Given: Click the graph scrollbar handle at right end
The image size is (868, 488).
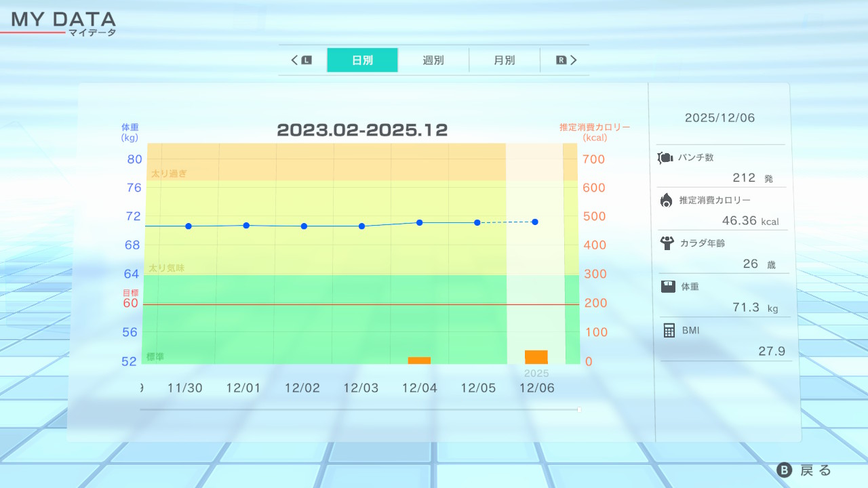Looking at the screenshot, I should tap(578, 409).
